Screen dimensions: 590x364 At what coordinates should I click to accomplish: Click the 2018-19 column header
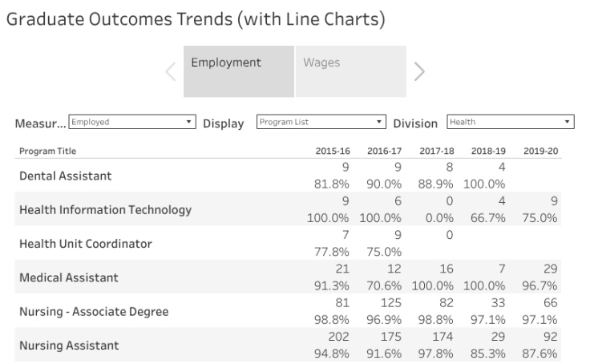coord(488,151)
